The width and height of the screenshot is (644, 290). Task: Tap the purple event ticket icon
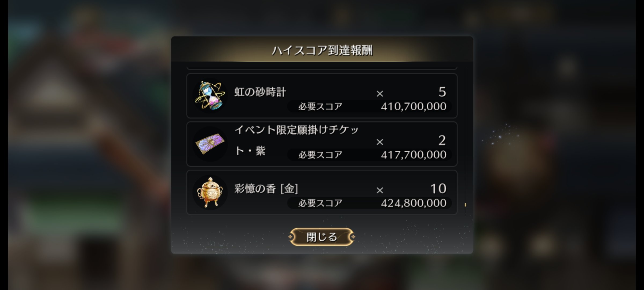tap(210, 144)
